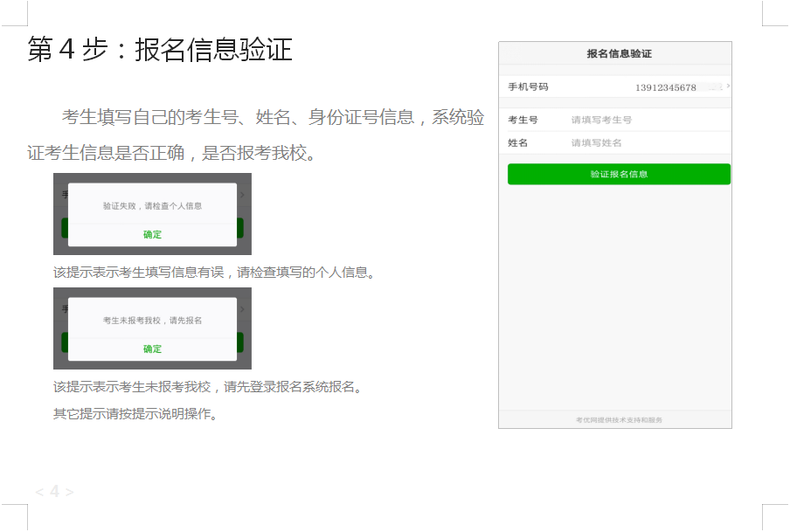Click the left arrow beside page number 4
The width and height of the screenshot is (790, 532).
pyautogui.click(x=39, y=492)
